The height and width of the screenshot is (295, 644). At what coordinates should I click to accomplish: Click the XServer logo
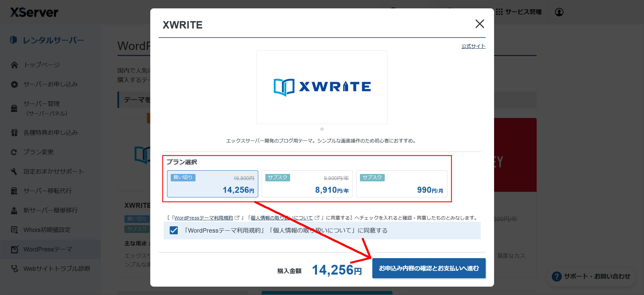point(34,12)
